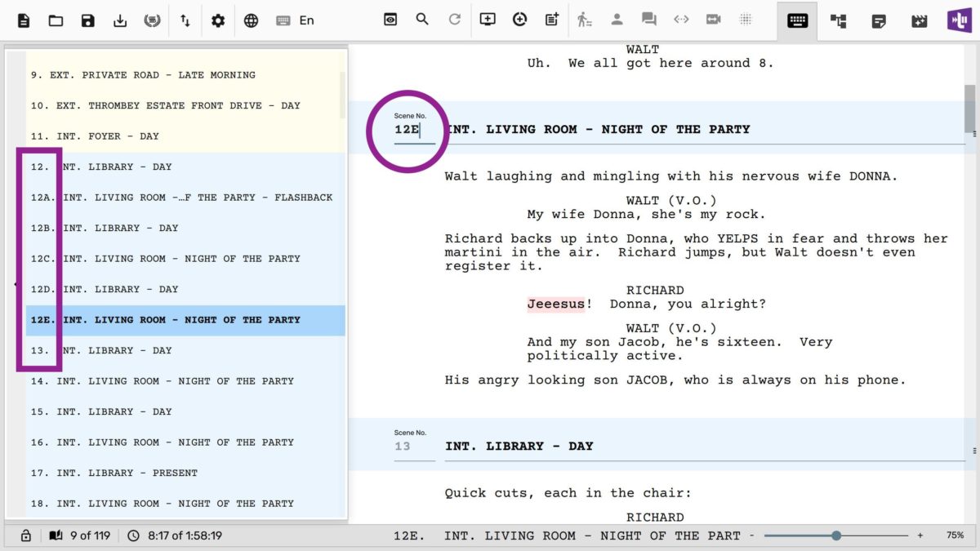Screen dimensions: 980x551
Task: Search within the script
Action: point(422,20)
